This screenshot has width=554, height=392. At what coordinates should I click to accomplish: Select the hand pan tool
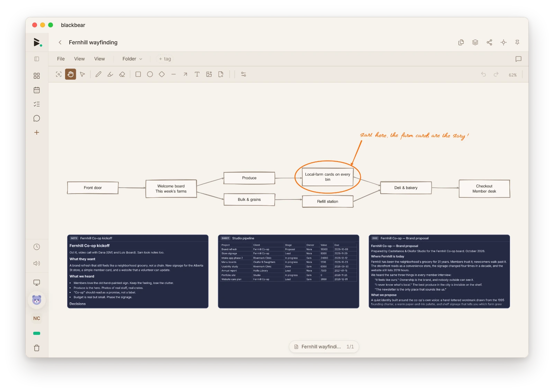click(71, 74)
